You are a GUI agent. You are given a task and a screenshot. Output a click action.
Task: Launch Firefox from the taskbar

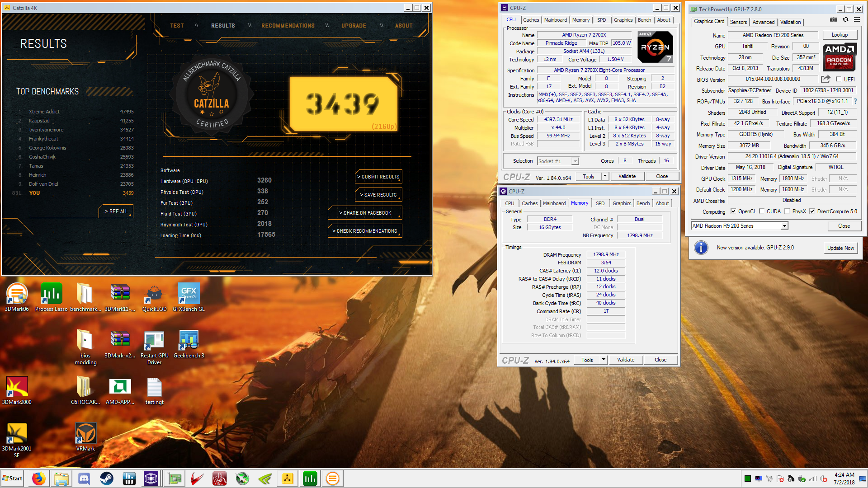click(x=39, y=479)
